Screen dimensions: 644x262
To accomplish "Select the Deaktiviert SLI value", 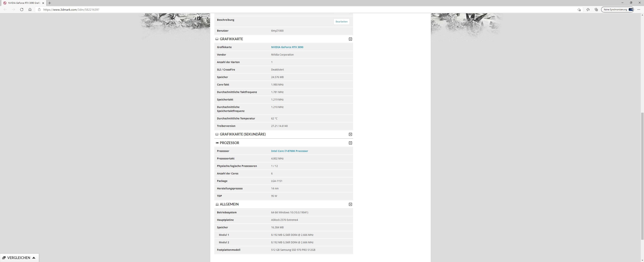I will coord(277,69).
